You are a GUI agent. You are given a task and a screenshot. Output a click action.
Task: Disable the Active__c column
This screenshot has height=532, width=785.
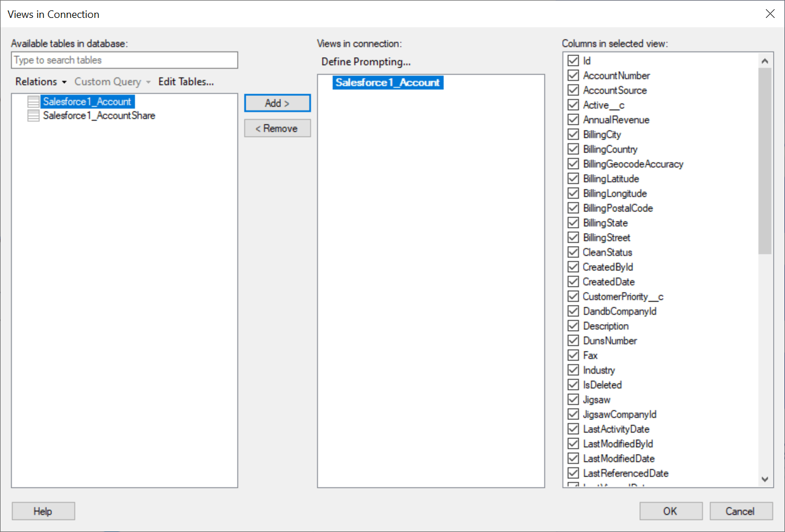(573, 105)
